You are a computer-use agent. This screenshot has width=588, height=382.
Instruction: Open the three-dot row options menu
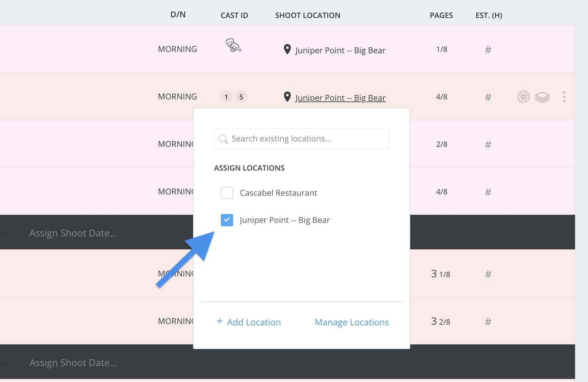[564, 97]
